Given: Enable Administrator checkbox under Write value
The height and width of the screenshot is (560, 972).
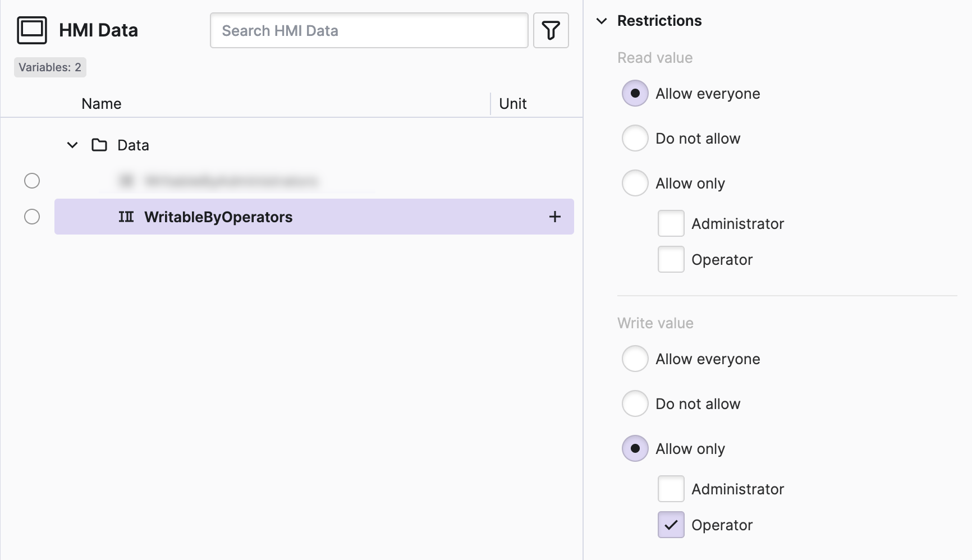Looking at the screenshot, I should tap(671, 489).
